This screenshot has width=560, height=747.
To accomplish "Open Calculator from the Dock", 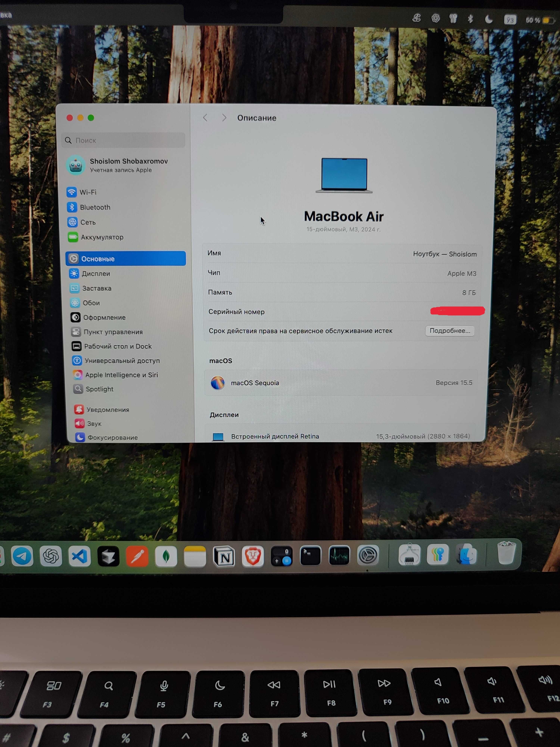I will click(x=281, y=556).
